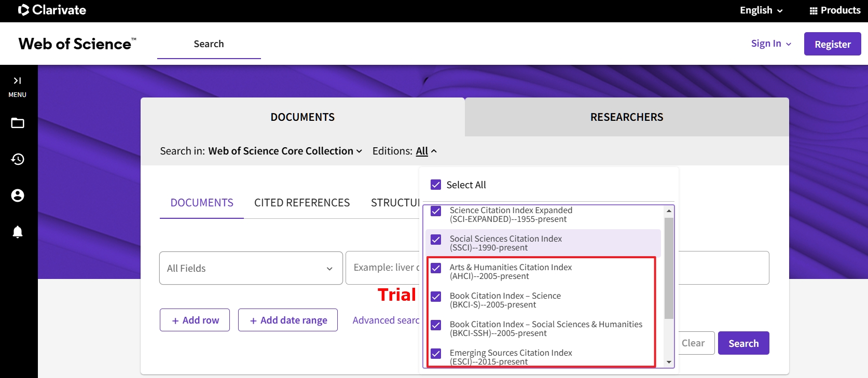Switch to the RESEARCHERS tab
Screen dimensions: 868x378
pos(627,117)
